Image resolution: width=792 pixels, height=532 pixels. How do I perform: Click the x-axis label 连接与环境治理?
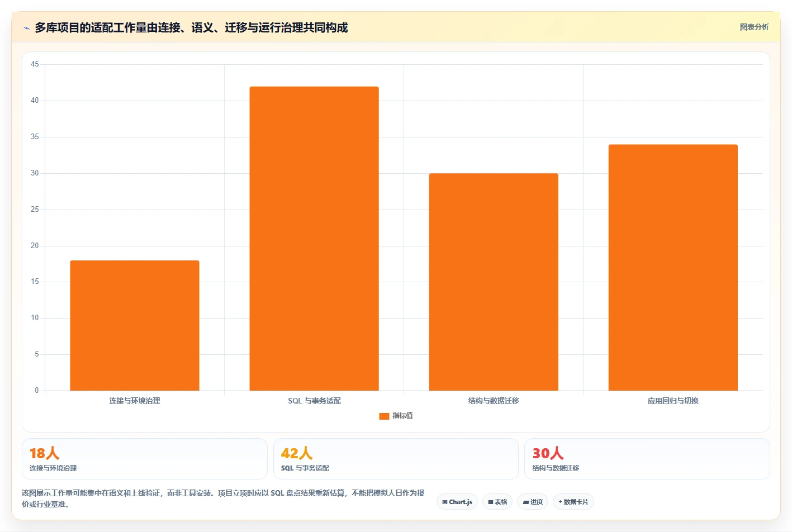point(135,401)
